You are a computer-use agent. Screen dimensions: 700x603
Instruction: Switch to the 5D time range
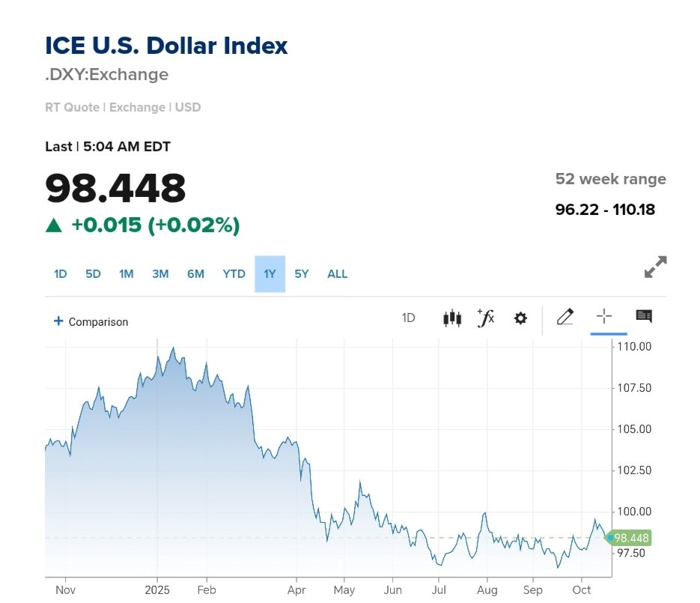click(93, 274)
